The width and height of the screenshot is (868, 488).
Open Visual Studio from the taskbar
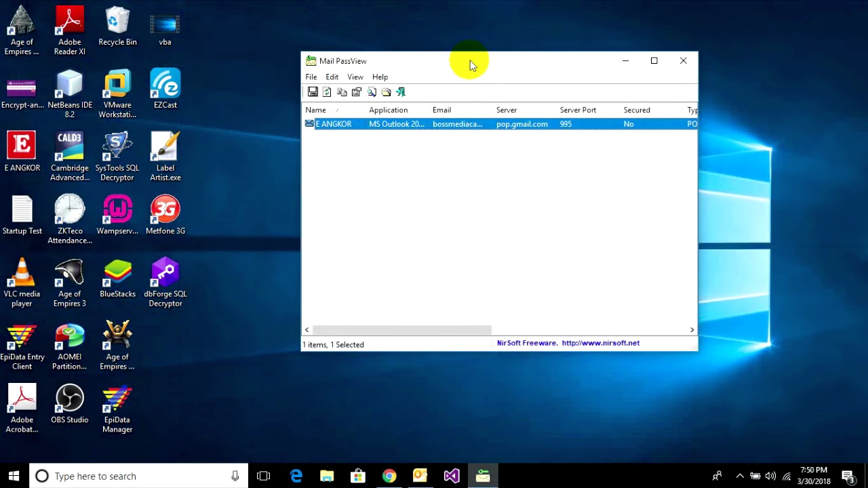pyautogui.click(x=451, y=476)
